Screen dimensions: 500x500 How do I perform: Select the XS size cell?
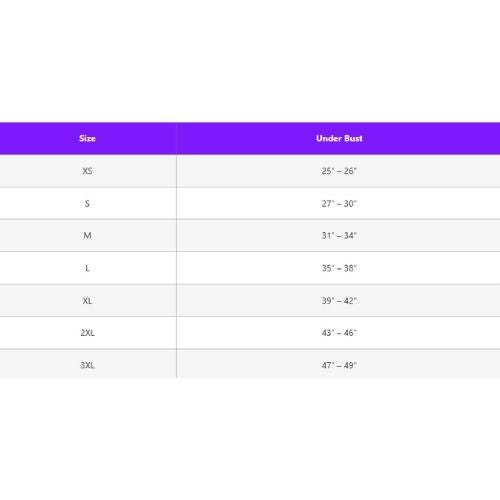pyautogui.click(x=87, y=171)
